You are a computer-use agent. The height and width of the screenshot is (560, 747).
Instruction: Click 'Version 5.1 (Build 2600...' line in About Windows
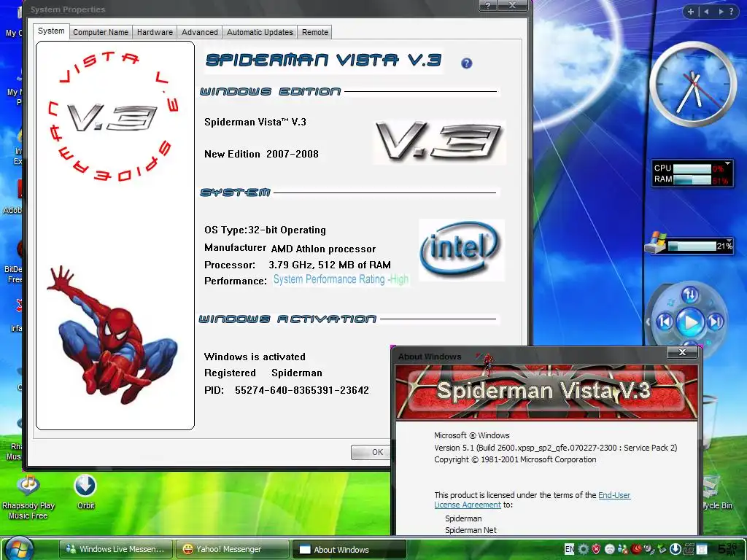pos(555,448)
